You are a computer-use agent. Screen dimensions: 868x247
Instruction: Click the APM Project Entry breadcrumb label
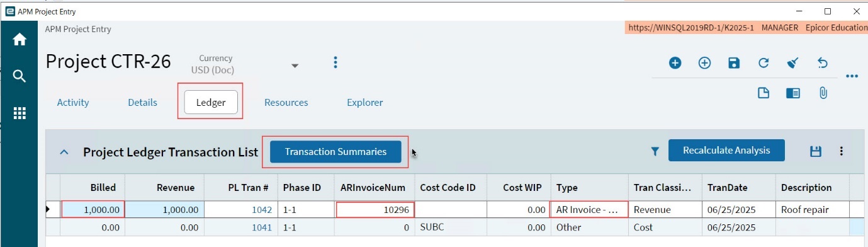[78, 29]
